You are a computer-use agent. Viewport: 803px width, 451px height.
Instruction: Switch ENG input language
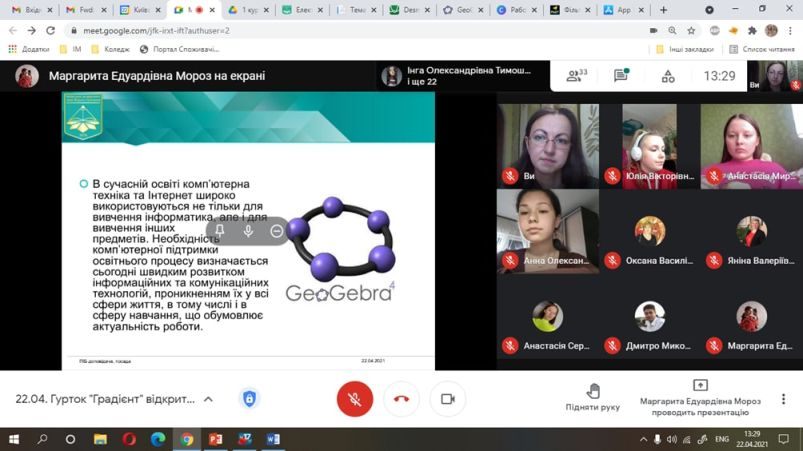click(x=722, y=439)
